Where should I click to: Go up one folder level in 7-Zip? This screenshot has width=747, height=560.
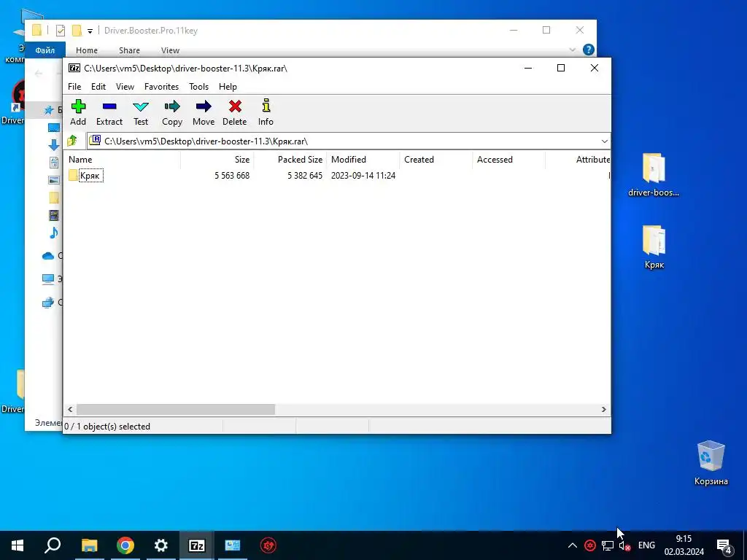72,141
